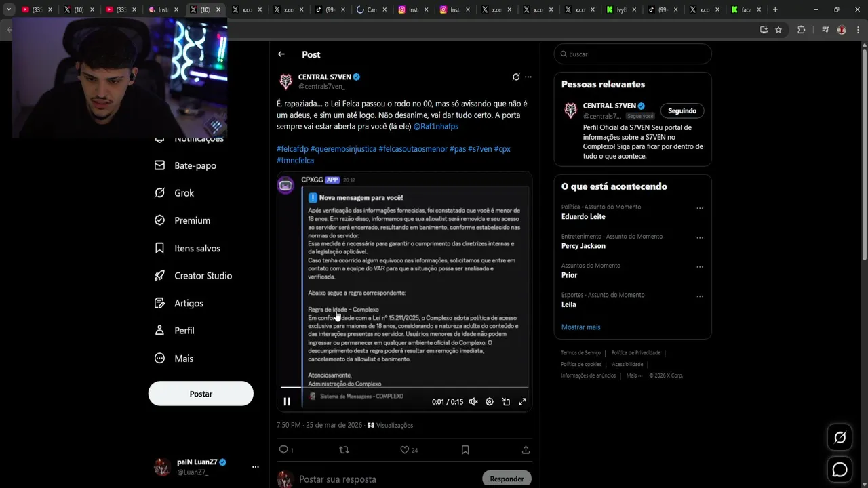Open Política de Privacidade link

(x=635, y=353)
